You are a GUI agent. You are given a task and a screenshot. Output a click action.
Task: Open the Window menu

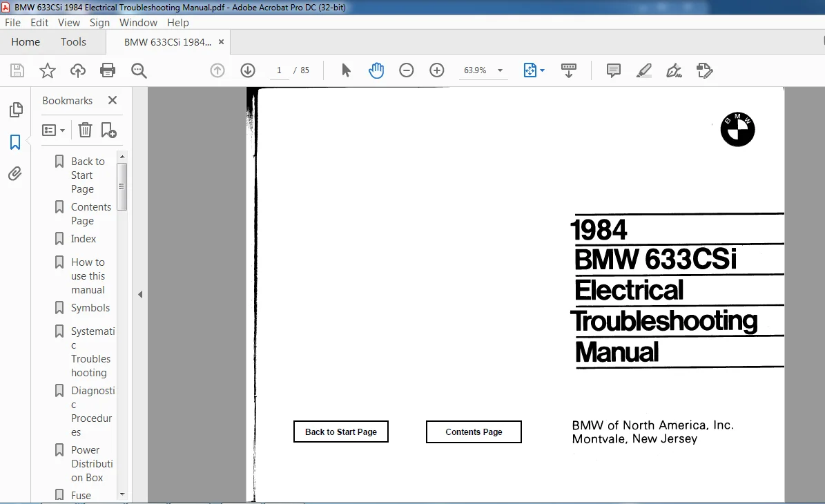tap(138, 23)
